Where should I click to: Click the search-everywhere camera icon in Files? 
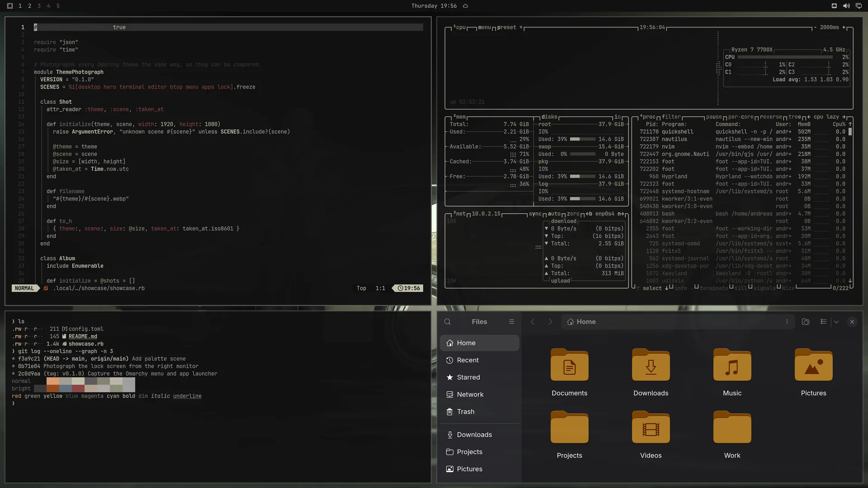[806, 322]
